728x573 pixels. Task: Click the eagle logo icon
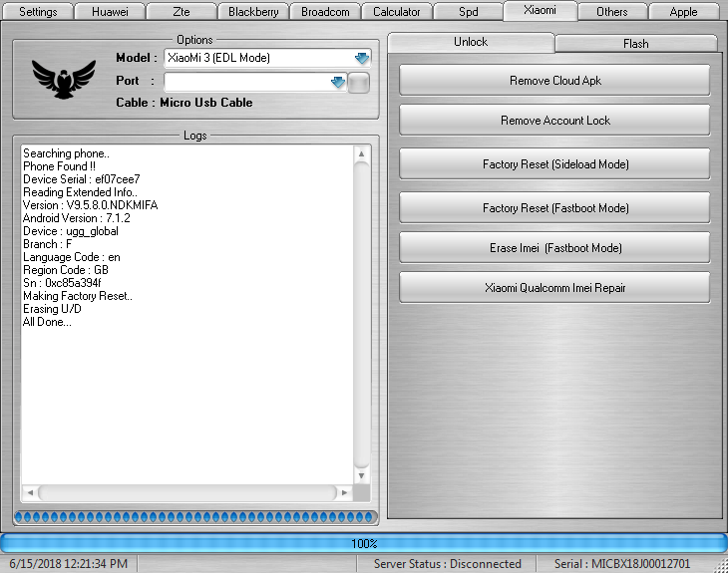click(x=64, y=80)
